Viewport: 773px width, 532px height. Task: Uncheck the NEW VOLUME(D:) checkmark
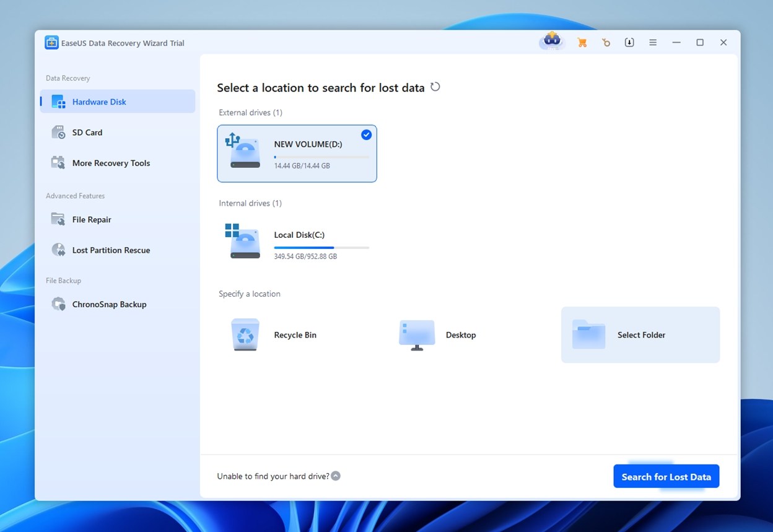tap(367, 134)
